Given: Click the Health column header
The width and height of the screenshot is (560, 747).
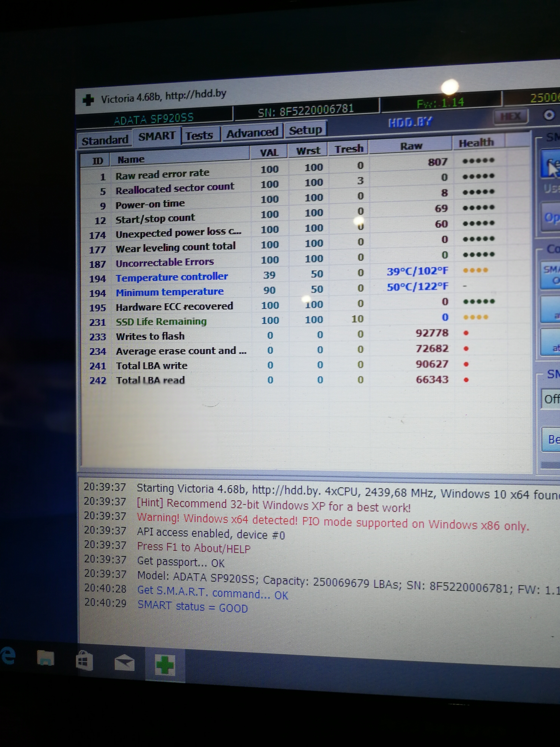Looking at the screenshot, I should (476, 143).
